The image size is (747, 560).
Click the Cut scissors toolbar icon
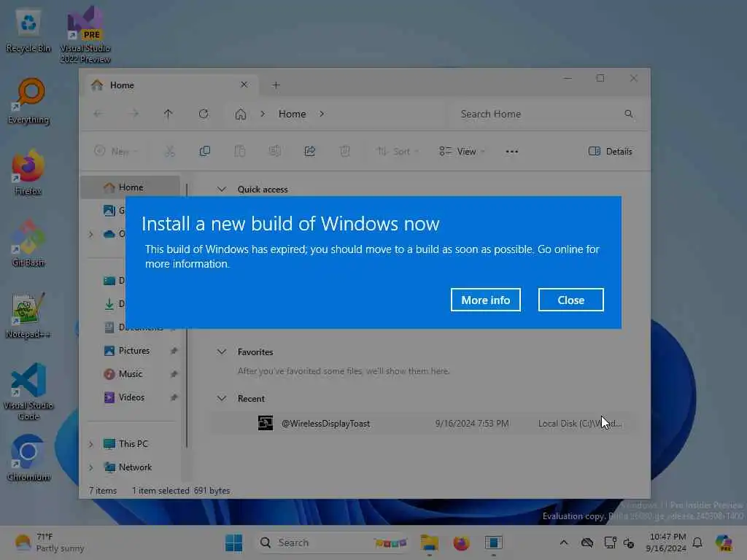[169, 152]
